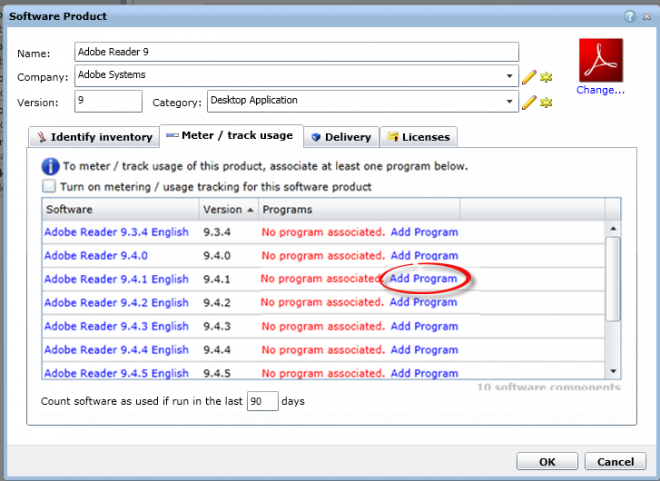This screenshot has height=481, width=660.
Task: Click in the Version input field
Action: (x=108, y=101)
